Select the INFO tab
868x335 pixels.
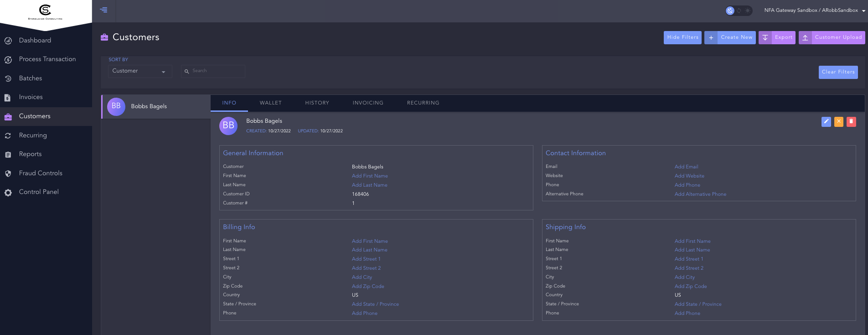(229, 103)
